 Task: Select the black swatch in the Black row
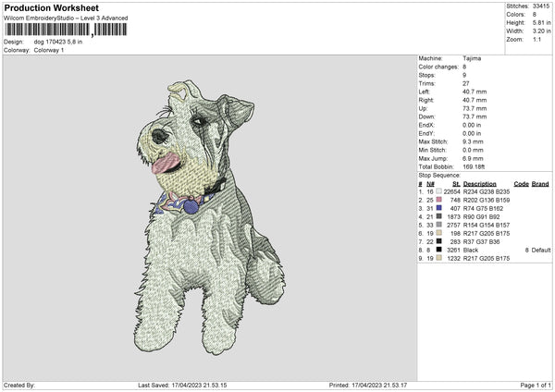click(x=438, y=250)
